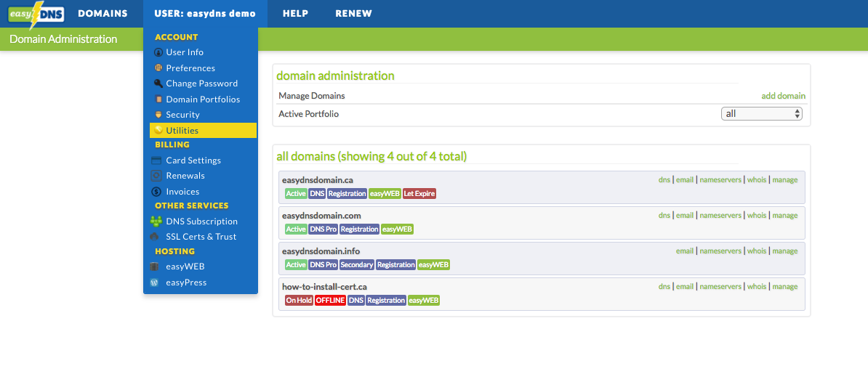Click the easyPress WordPress icon
The image size is (868, 366).
coord(155,282)
